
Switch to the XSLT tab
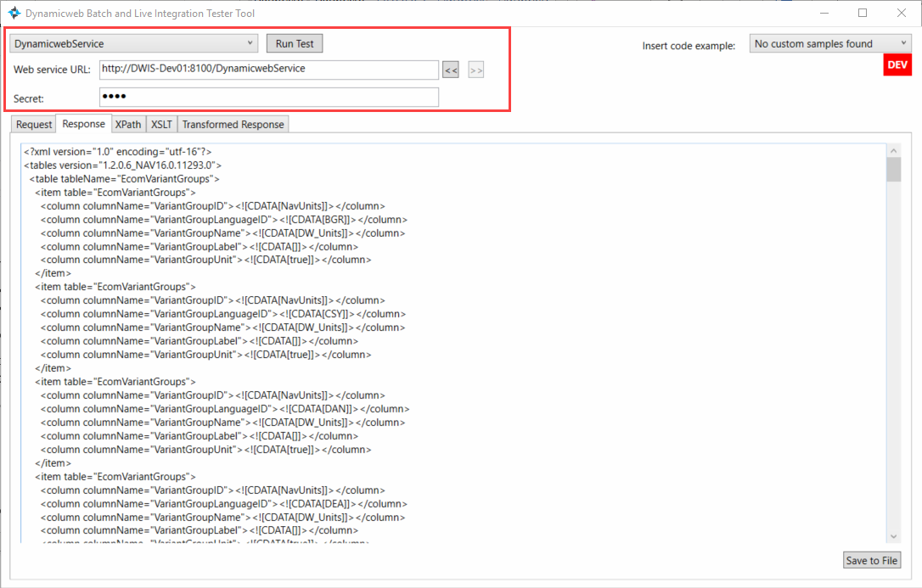(161, 125)
